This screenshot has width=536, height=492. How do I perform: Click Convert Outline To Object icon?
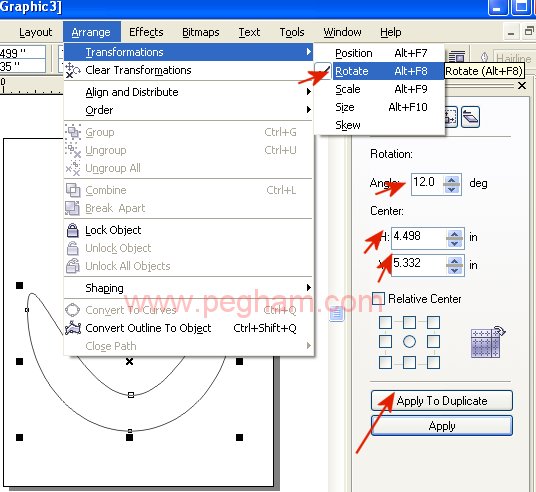pos(73,328)
